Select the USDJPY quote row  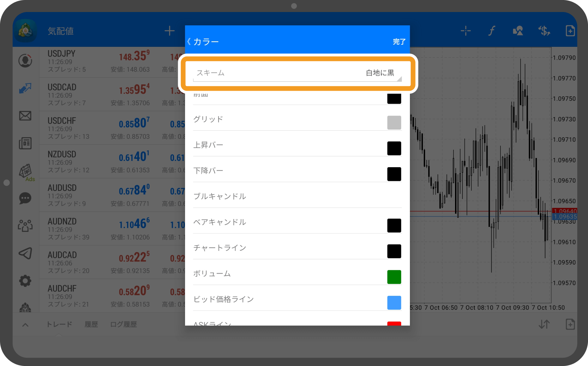pyautogui.click(x=112, y=62)
